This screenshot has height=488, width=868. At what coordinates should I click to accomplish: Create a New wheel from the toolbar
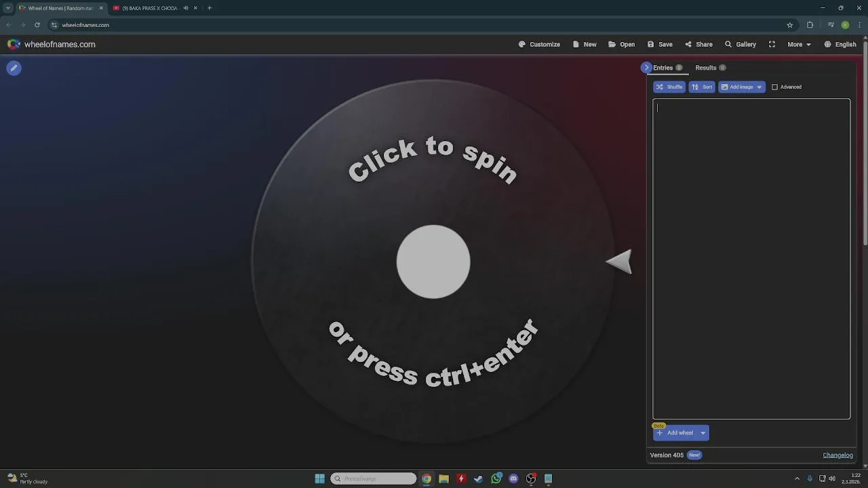(585, 44)
